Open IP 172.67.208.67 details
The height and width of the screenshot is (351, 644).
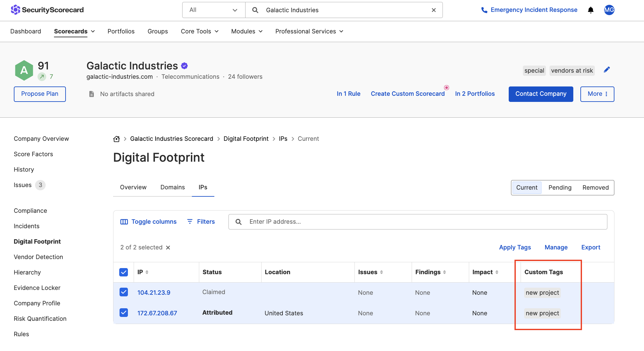[x=157, y=313]
